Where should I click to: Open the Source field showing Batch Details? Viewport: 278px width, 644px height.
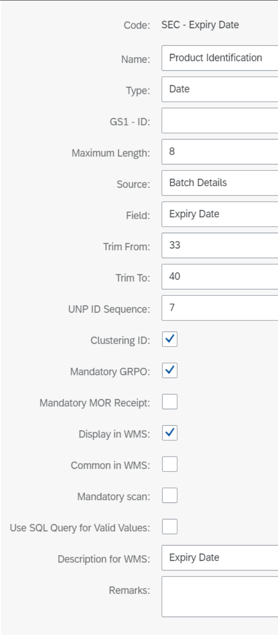pyautogui.click(x=220, y=183)
